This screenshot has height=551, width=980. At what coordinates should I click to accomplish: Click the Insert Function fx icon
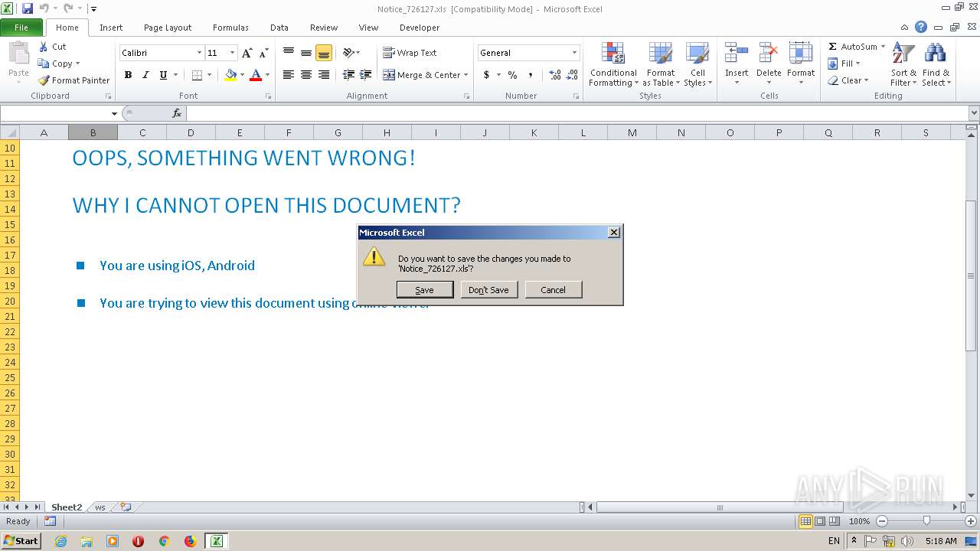[177, 113]
